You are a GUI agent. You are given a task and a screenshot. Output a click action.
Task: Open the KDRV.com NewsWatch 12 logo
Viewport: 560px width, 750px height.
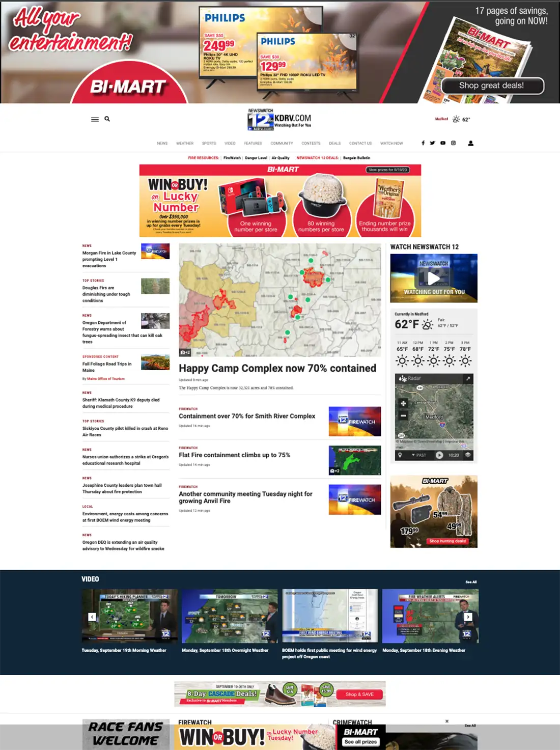pyautogui.click(x=279, y=120)
